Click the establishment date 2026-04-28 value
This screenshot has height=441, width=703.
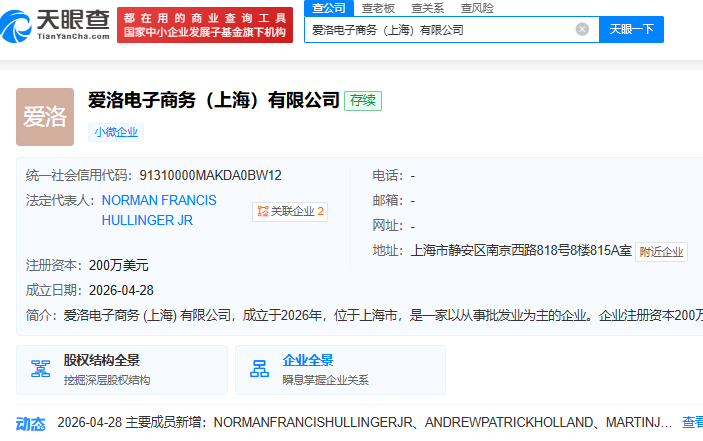click(x=121, y=290)
